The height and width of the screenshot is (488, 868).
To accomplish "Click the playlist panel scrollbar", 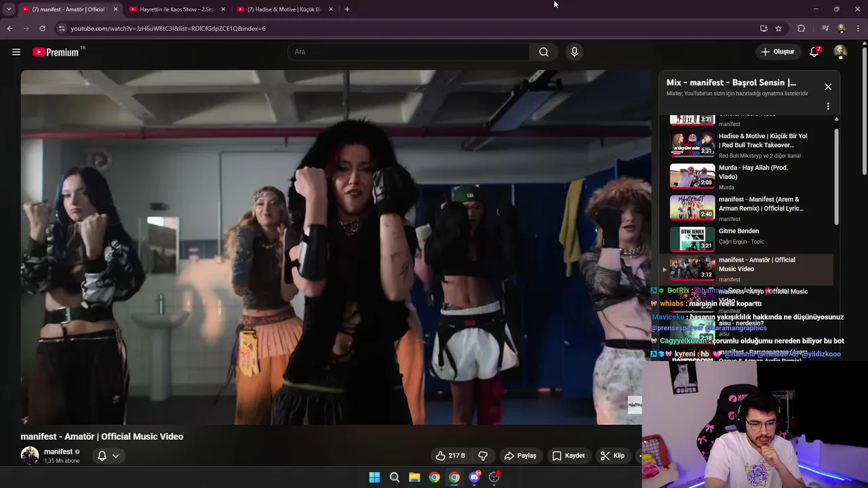I will tap(836, 176).
